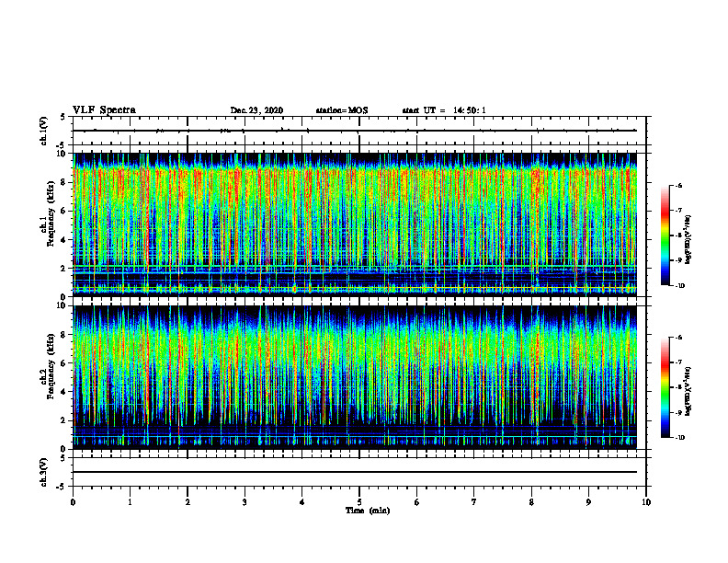Viewport: 728px width, 563px height.
Task: Click the "Time (min)" x-axis label
Action: pyautogui.click(x=368, y=511)
